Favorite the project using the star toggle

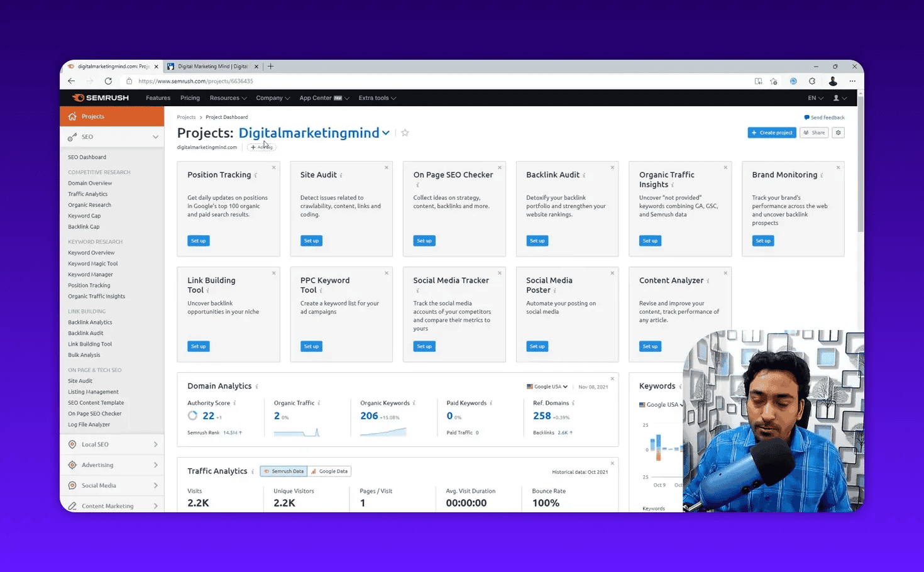pyautogui.click(x=405, y=133)
